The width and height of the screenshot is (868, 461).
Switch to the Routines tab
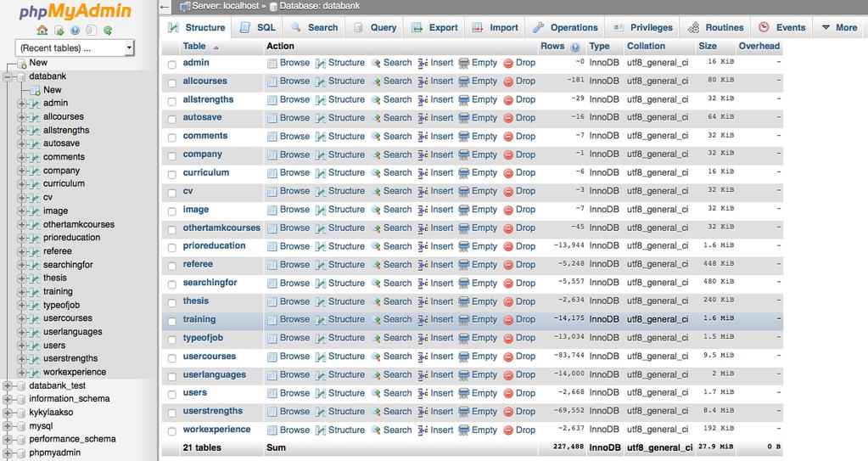pos(715,28)
